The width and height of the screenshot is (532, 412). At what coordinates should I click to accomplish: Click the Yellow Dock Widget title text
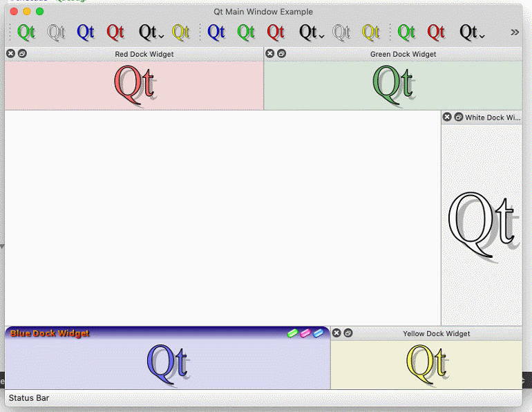(x=437, y=334)
